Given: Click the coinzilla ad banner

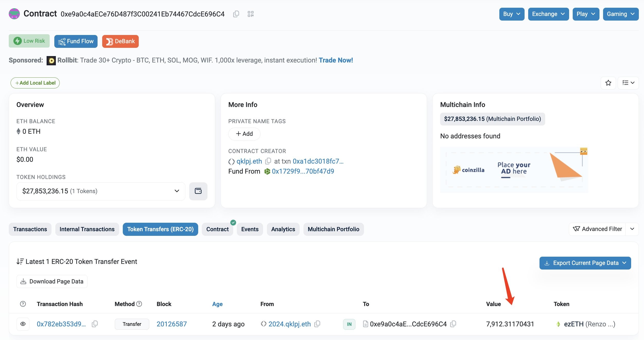Looking at the screenshot, I should pos(514,170).
